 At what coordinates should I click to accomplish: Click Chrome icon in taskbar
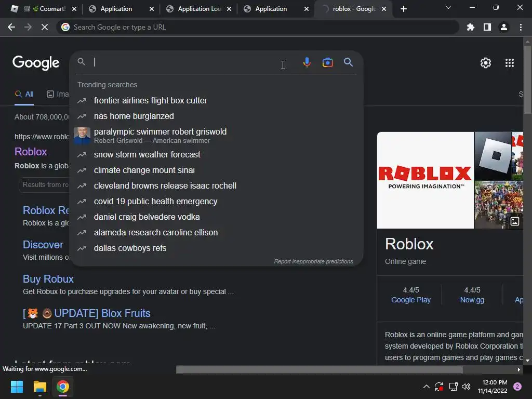pyautogui.click(x=63, y=387)
